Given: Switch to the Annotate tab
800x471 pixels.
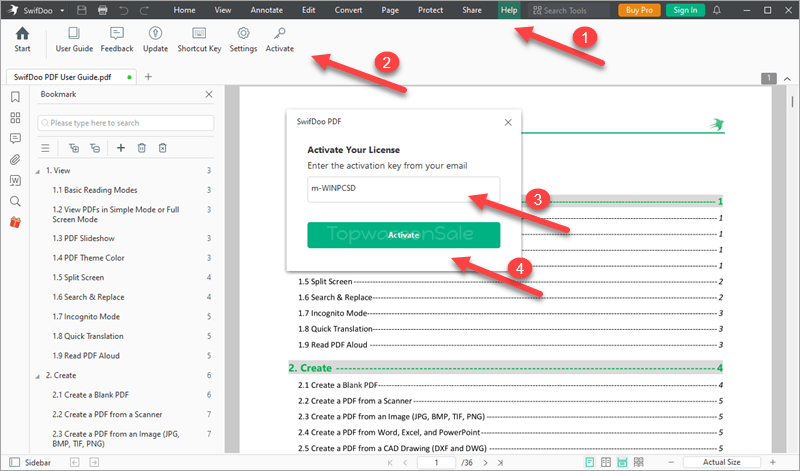Looking at the screenshot, I should point(266,10).
